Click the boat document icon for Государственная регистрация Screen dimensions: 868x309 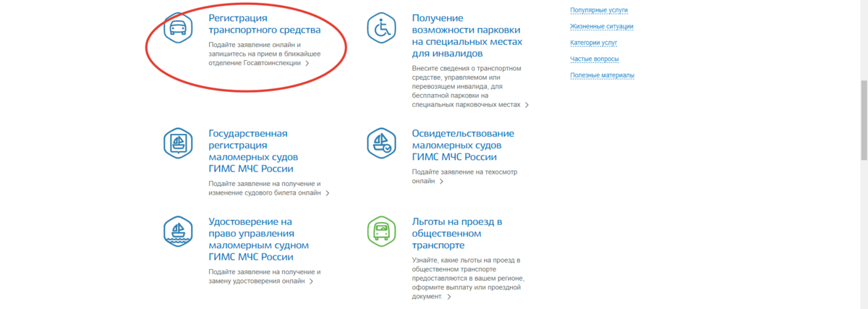click(177, 143)
